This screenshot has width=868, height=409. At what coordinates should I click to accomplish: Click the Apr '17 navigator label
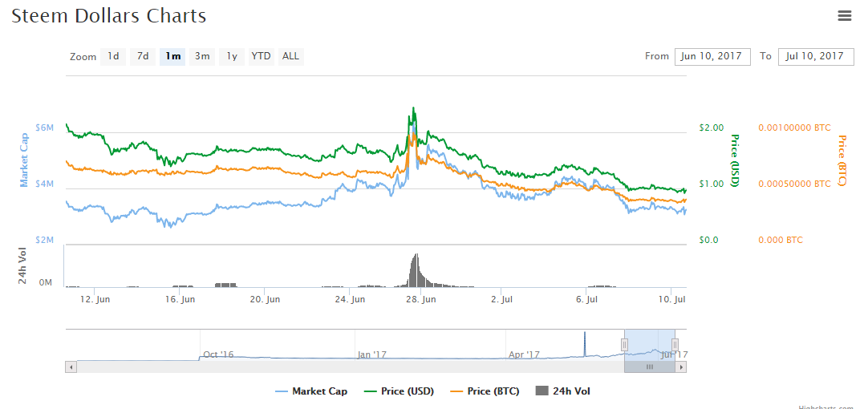[x=524, y=354]
